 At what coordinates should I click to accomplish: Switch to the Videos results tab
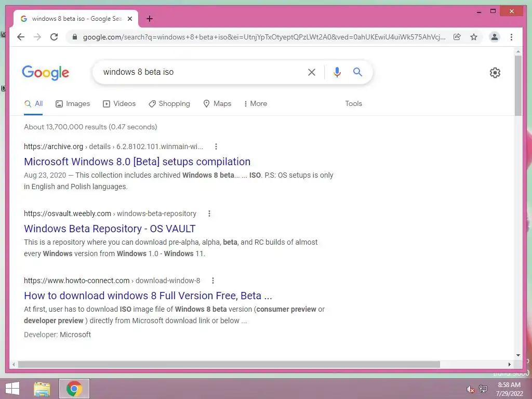tap(119, 103)
